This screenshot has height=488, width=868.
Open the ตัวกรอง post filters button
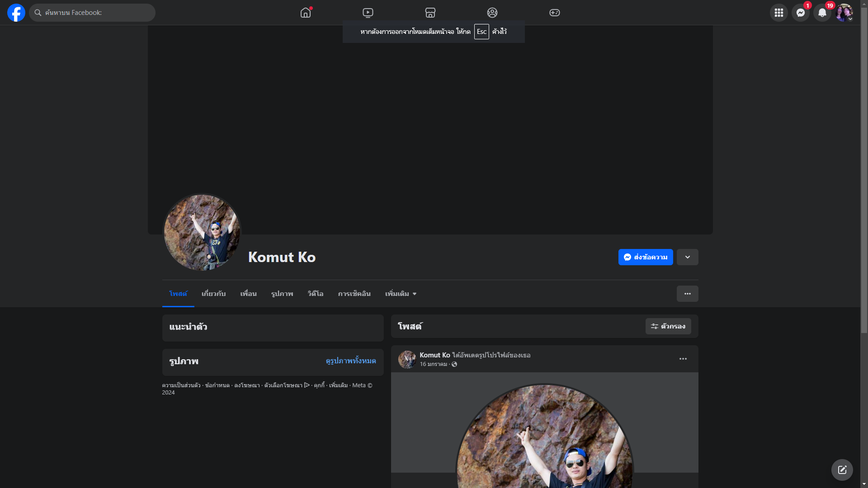668,326
